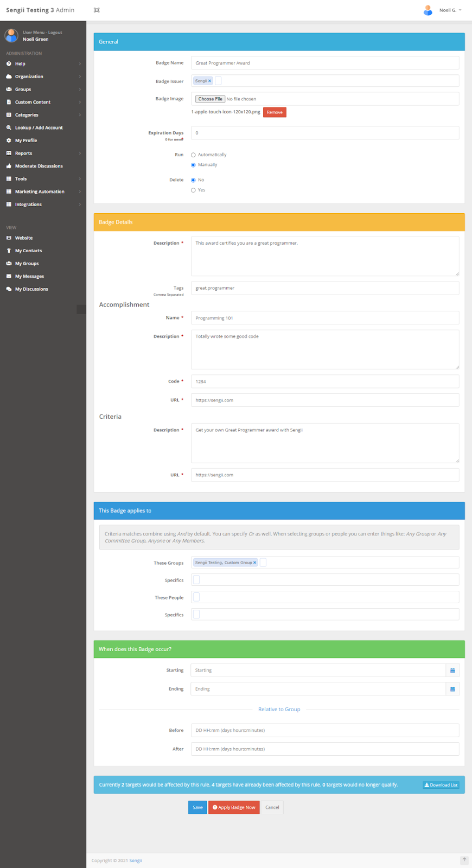Expand the Organization submenu chevron

click(80, 76)
